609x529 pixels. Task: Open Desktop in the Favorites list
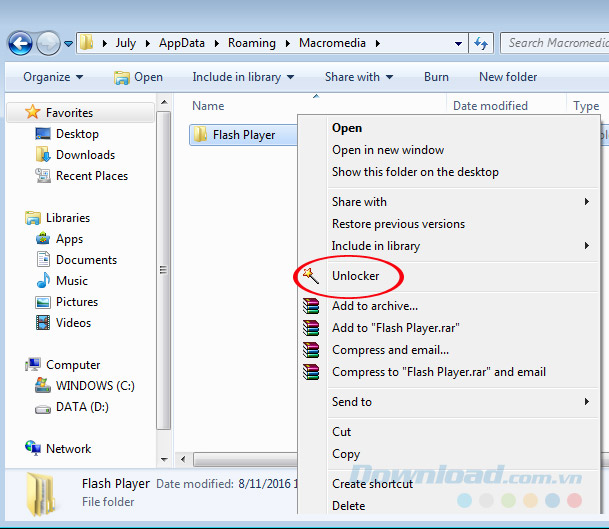[x=77, y=134]
